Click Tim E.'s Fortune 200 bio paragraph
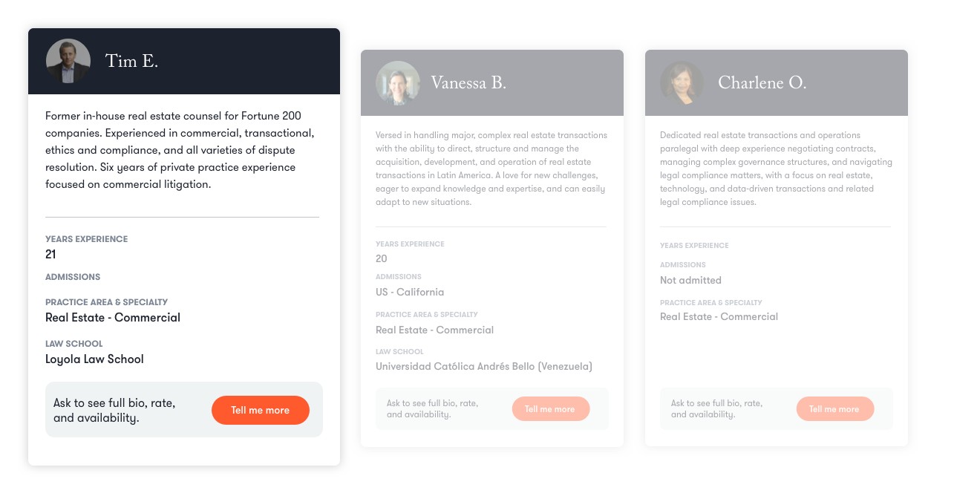This screenshot has height=496, width=980. 180,150
